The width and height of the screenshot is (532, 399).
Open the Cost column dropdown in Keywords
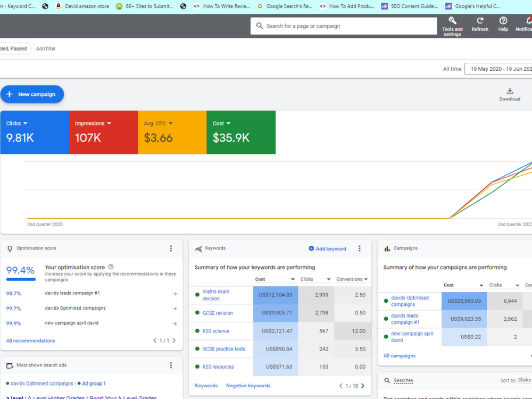pos(293,279)
